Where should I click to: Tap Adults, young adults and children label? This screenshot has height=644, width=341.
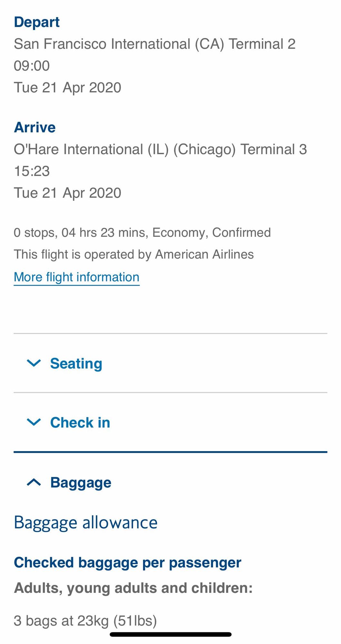pos(133,588)
